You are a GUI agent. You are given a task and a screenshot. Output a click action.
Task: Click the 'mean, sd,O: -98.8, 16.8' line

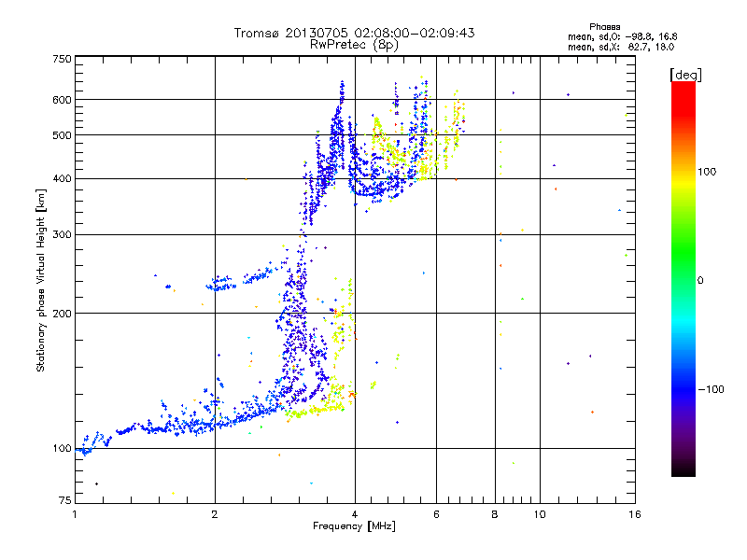pos(622,36)
